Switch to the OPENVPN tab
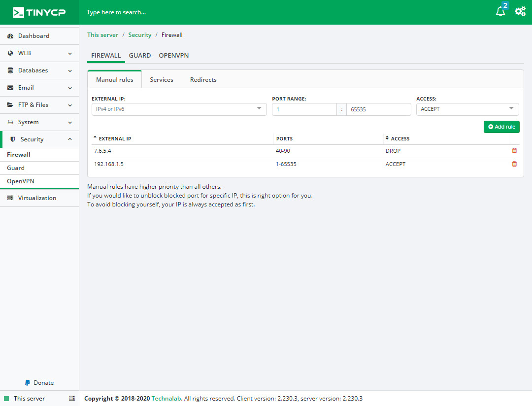The height and width of the screenshot is (406, 532). (x=174, y=55)
